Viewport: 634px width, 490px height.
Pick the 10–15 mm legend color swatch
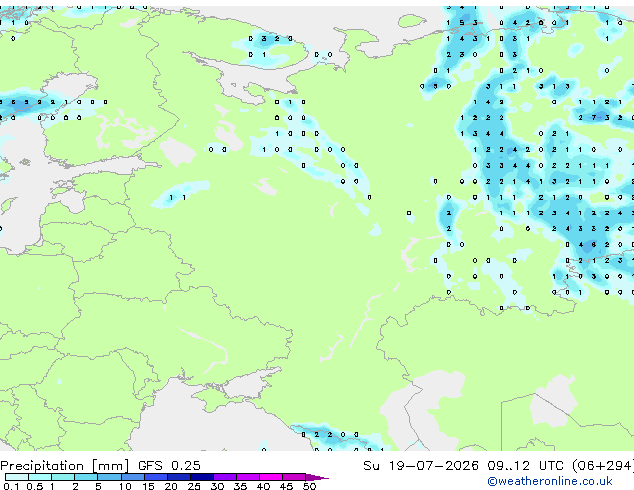coord(132,477)
